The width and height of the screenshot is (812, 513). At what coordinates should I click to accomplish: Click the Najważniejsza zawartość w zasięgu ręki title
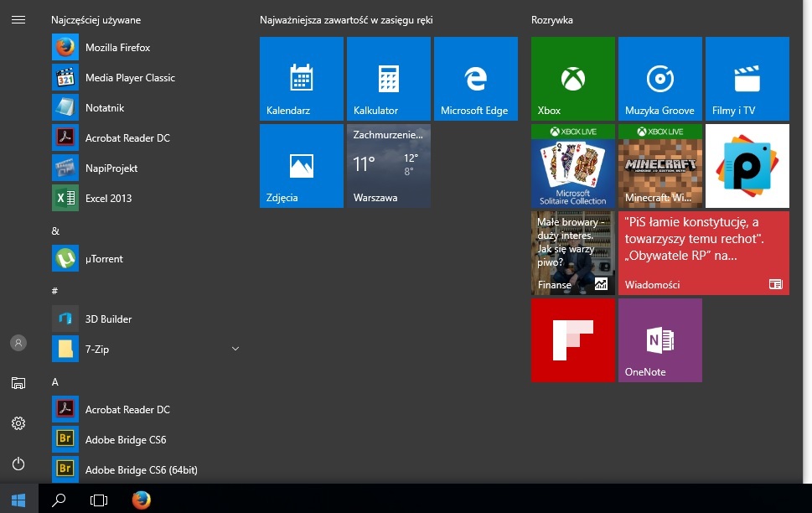tap(346, 20)
